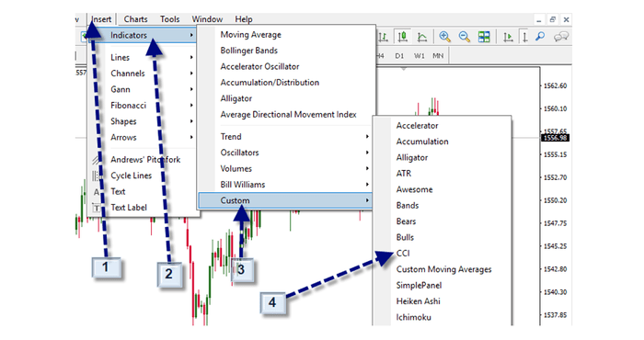Open search with the magnifier icon
This screenshot has height=340, width=644.
[540, 37]
